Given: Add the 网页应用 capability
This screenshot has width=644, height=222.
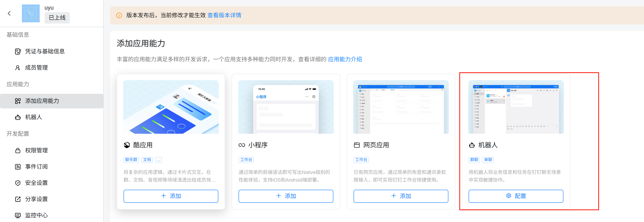Looking at the screenshot, I should pos(401,196).
